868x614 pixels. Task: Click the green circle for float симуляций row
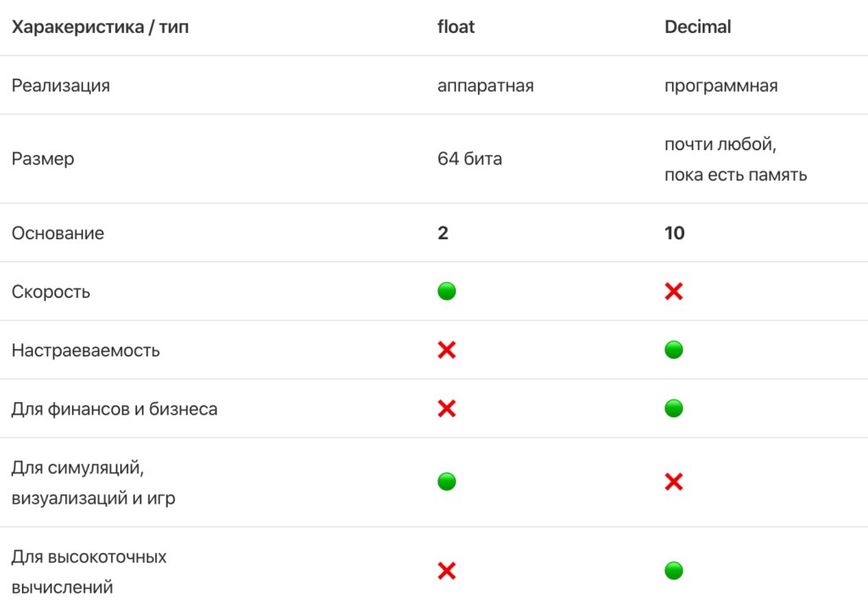(447, 482)
